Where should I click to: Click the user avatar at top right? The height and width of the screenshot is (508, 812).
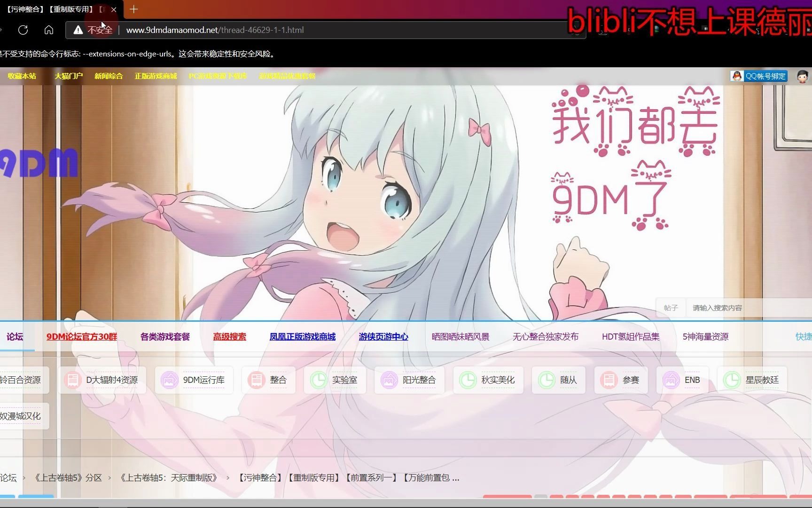(804, 76)
